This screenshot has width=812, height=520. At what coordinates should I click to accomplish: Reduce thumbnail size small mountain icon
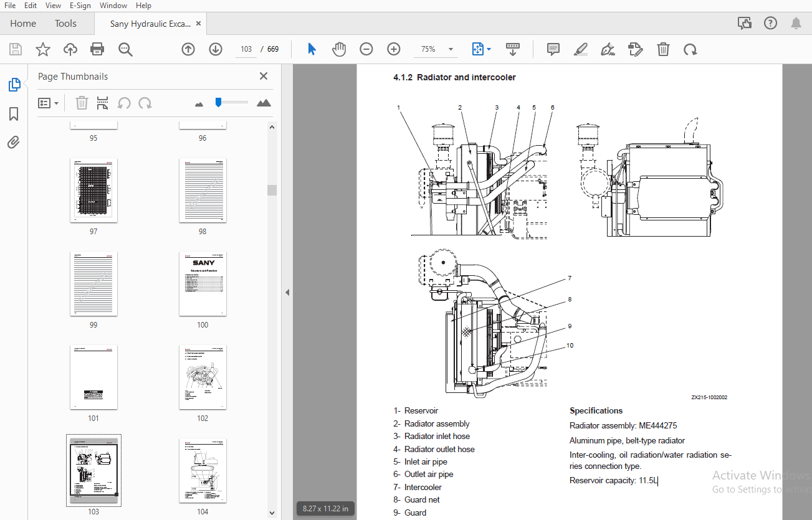(x=199, y=104)
